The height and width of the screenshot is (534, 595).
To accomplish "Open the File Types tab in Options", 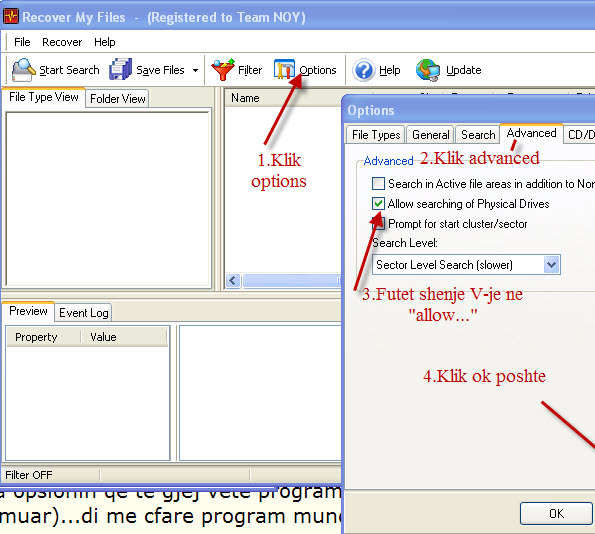I will (376, 135).
